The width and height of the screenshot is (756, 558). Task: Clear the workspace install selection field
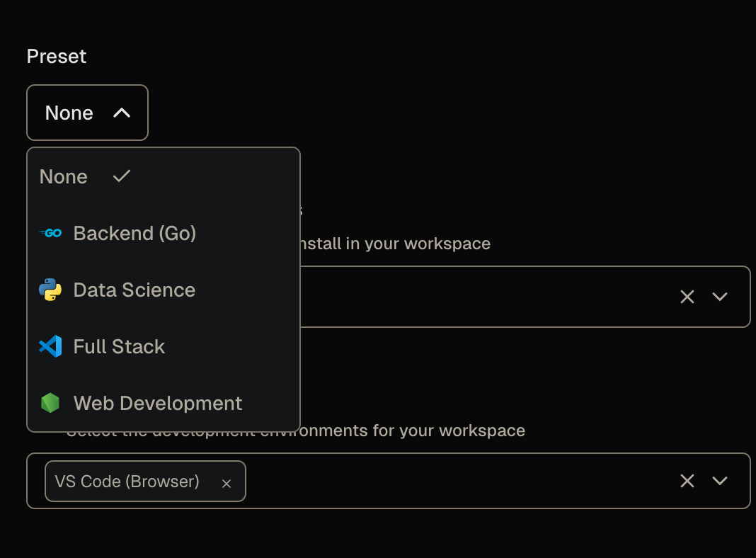(x=687, y=297)
